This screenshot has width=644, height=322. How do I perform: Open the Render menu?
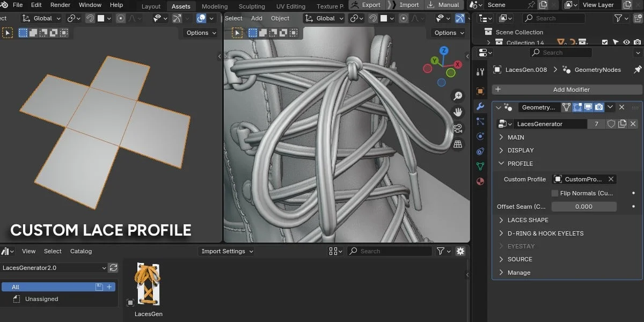60,5
